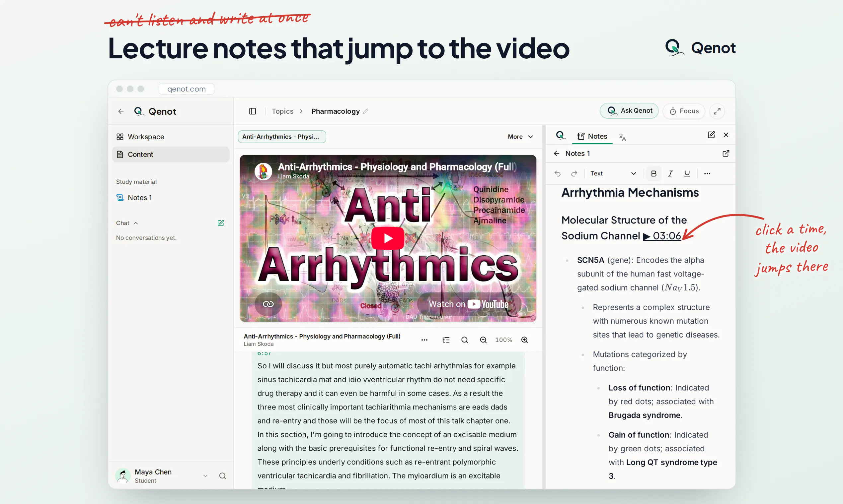
Task: Open Notes 1 study material
Action: click(x=171, y=198)
